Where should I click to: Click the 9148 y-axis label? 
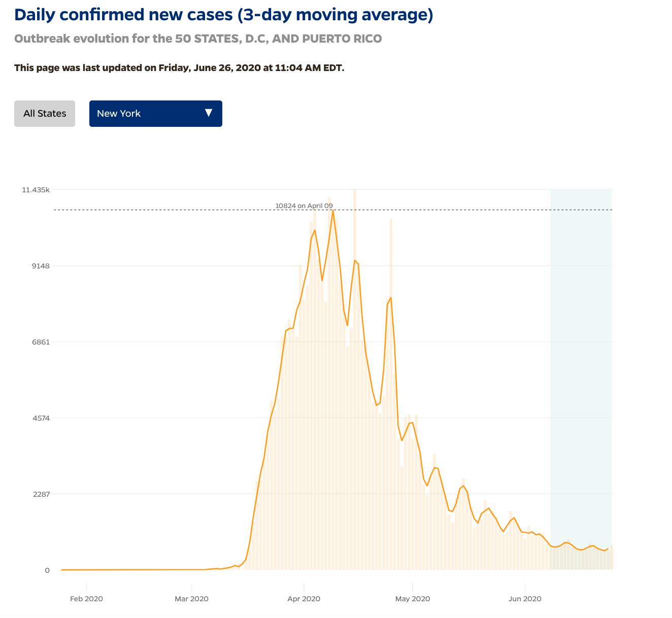coord(40,266)
